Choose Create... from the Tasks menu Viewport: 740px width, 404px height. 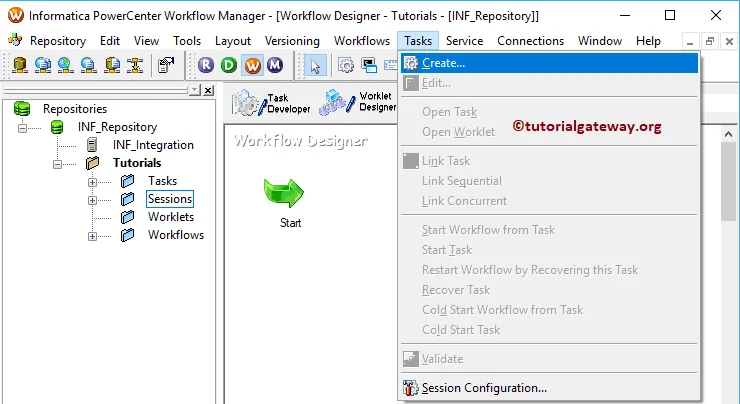tap(549, 63)
